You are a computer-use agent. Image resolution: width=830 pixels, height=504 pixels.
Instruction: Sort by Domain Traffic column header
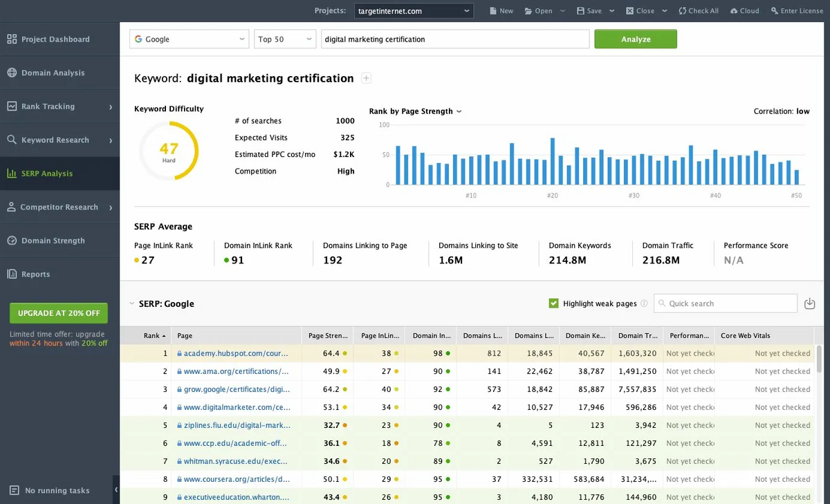coord(637,335)
